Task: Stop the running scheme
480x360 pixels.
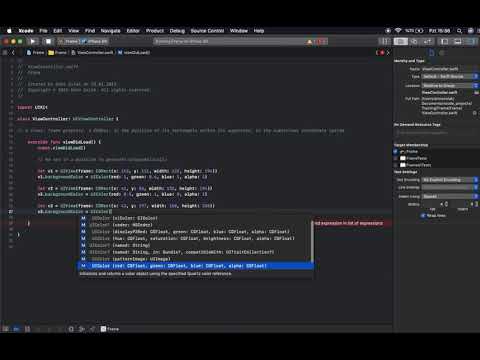Action: 48,41
